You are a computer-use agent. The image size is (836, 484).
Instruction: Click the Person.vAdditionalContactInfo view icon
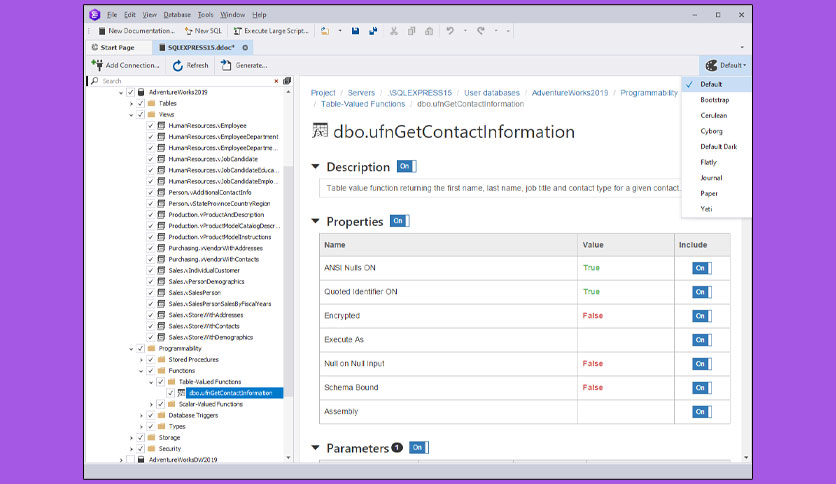161,192
